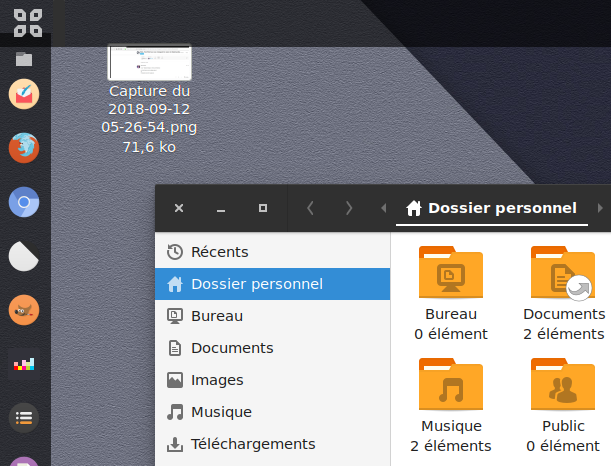
Task: Select the Capture du 2018-09-12 screenshot thumbnail
Action: 149,63
